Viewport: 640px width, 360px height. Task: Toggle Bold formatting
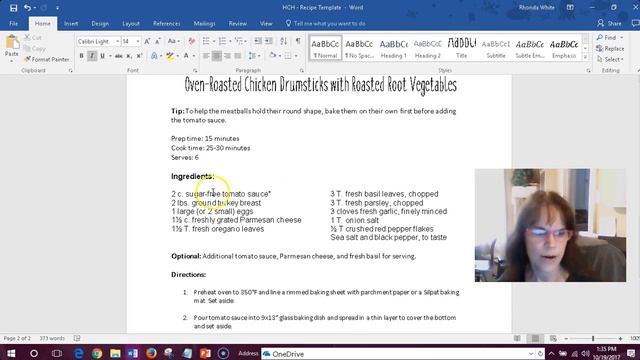click(x=82, y=56)
